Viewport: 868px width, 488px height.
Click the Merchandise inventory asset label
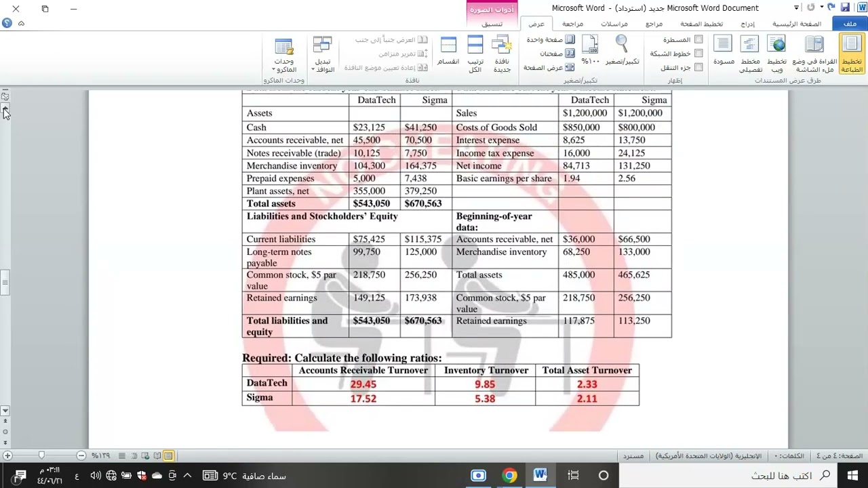tap(292, 166)
